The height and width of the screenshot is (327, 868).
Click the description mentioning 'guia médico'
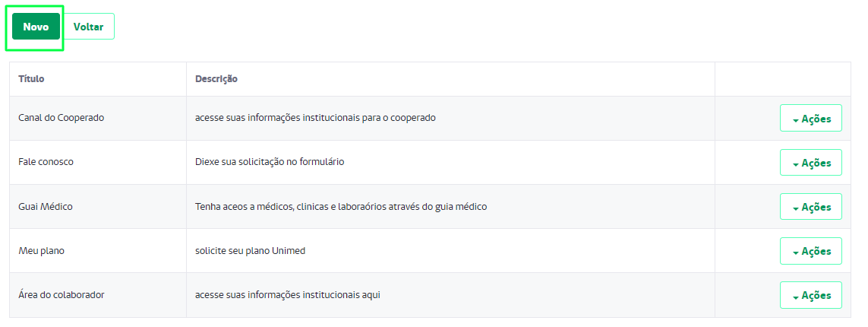pos(341,206)
